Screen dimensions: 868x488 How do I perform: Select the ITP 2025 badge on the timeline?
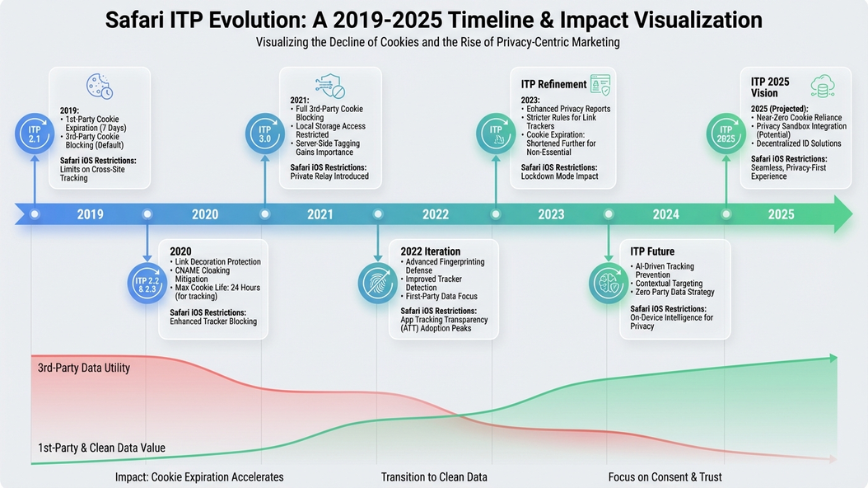[x=726, y=134]
